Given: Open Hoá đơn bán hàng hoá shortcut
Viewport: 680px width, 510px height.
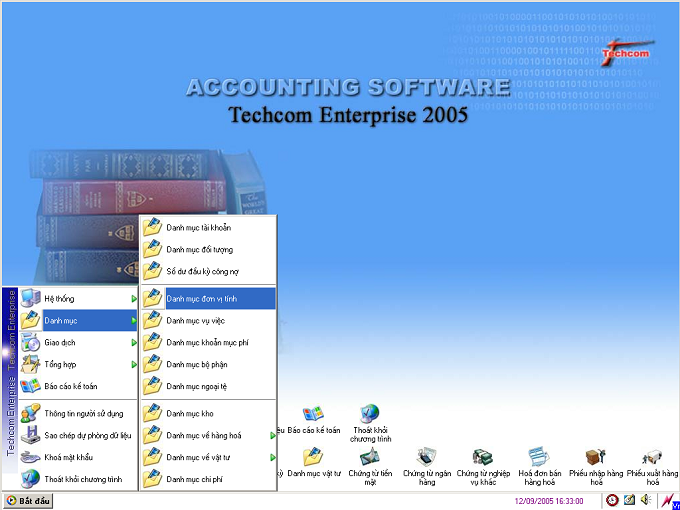Looking at the screenshot, I should tap(539, 467).
